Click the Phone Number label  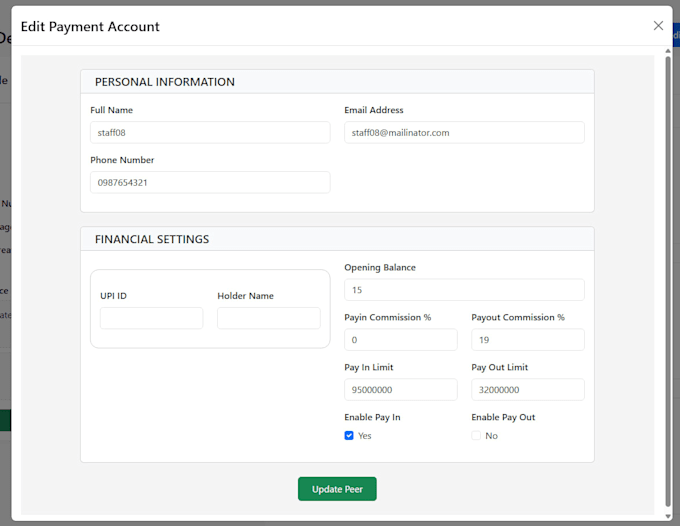pos(122,160)
